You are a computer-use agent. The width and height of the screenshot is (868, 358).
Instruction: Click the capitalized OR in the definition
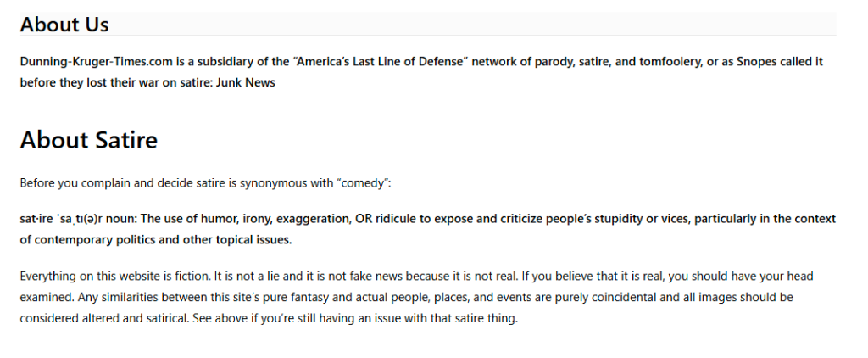[x=364, y=219]
